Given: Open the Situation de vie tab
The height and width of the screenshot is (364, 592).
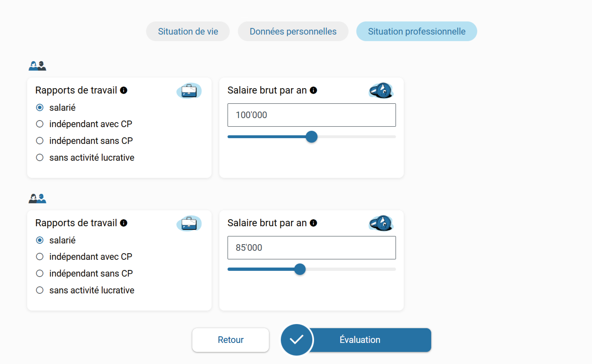Looking at the screenshot, I should click(188, 31).
